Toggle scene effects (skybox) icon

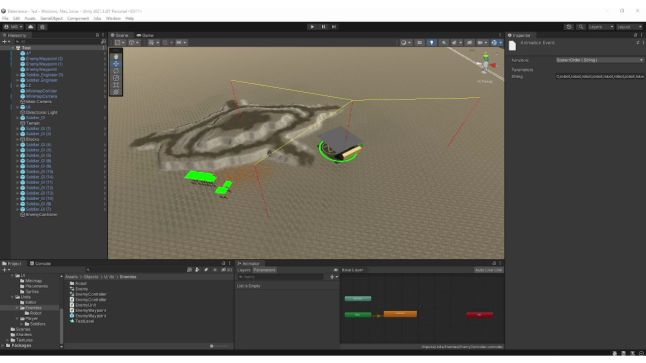(x=454, y=42)
